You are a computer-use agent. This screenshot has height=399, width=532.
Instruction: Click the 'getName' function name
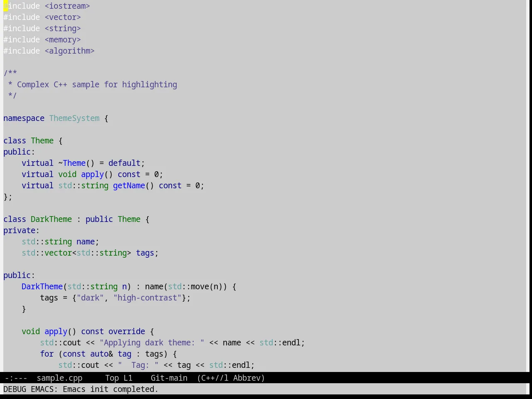coord(129,185)
